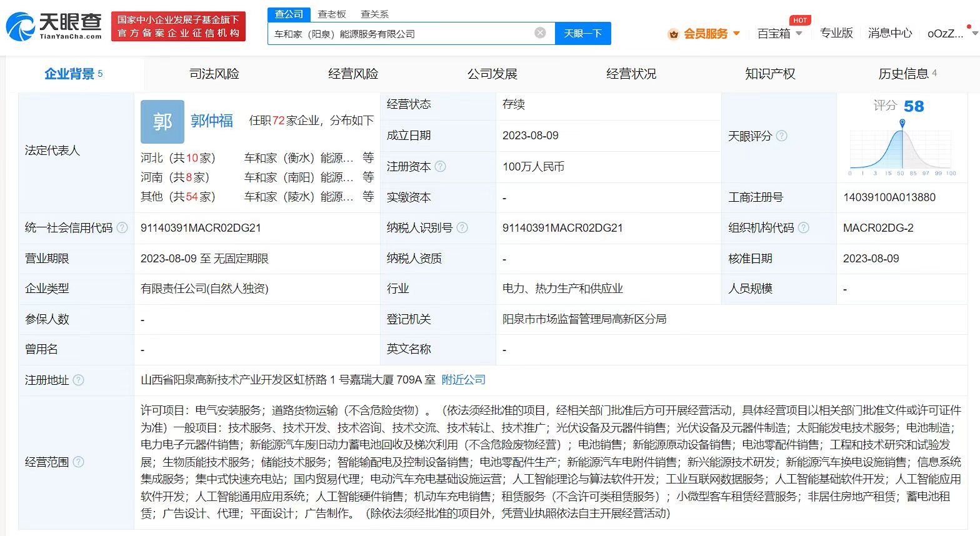Open the TianYanCha logo homepage
Viewport: 980px width, 536px height.
pos(54,26)
